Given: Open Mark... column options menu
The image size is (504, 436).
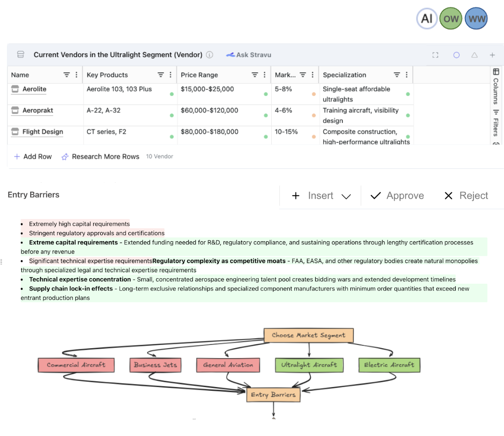Looking at the screenshot, I should point(313,75).
